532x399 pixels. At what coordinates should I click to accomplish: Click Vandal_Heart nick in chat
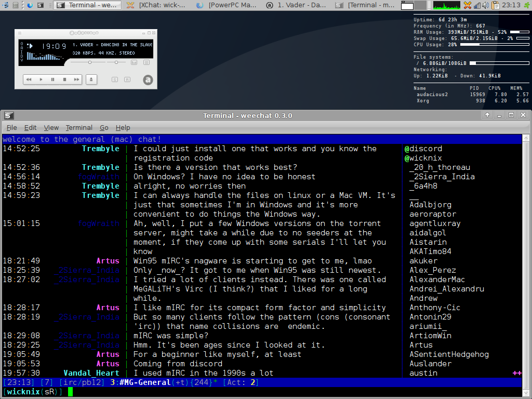click(91, 373)
